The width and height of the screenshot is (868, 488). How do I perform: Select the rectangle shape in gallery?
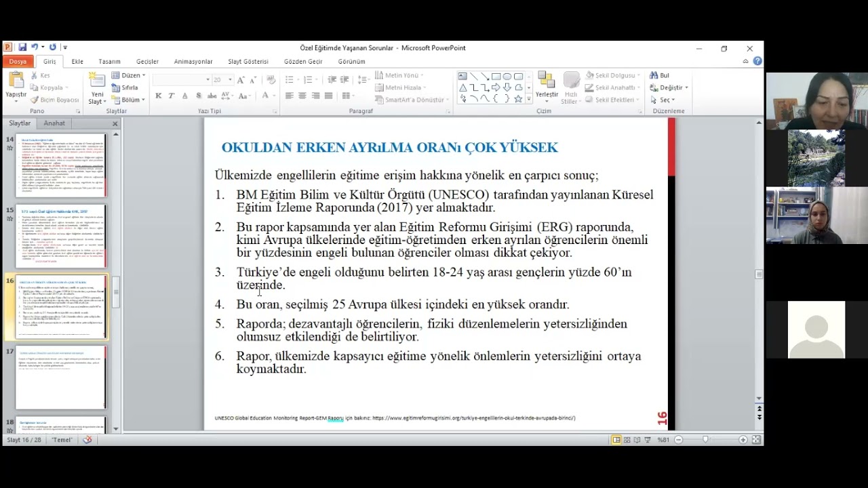coord(496,76)
